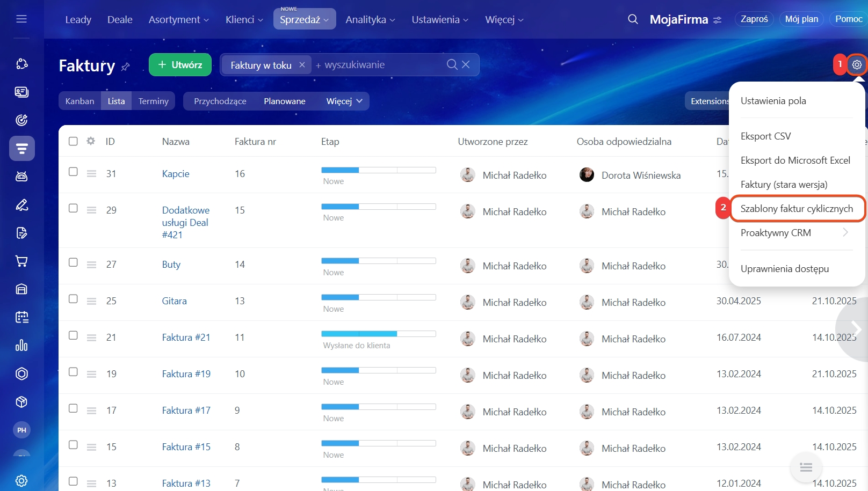
Task: Open the 'Faktura #21' invoice link
Action: click(x=186, y=338)
